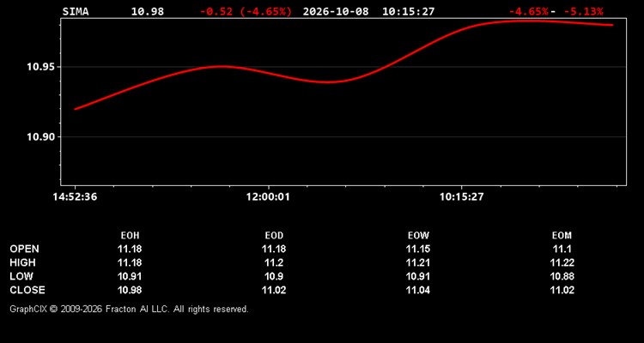Click the EOW open value 11.15
The image size is (644, 343).
point(418,249)
